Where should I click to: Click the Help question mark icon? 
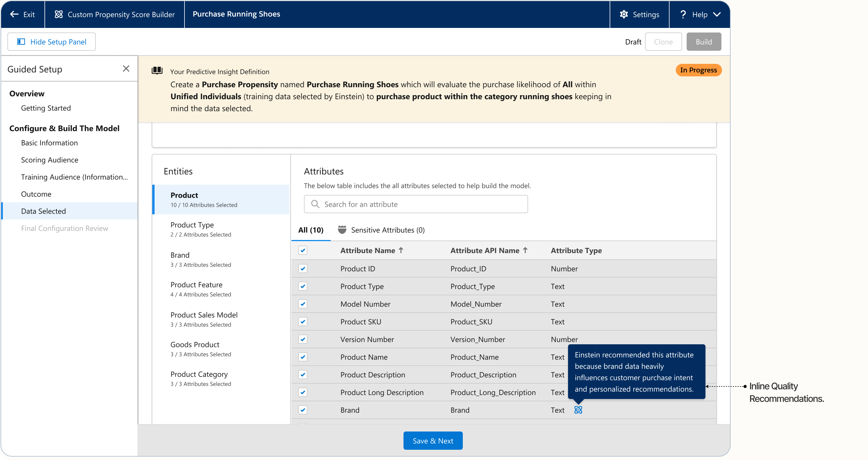[x=683, y=14]
